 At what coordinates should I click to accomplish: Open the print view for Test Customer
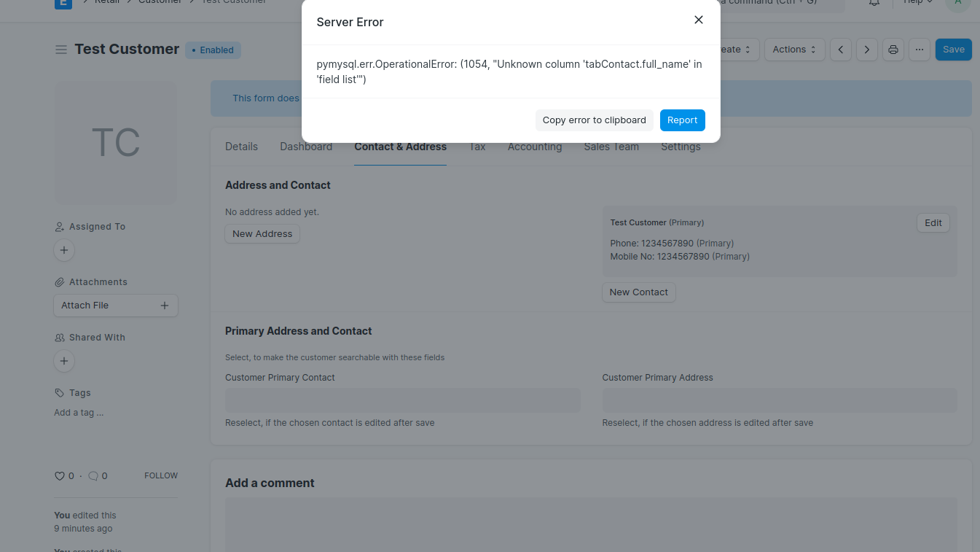[x=893, y=49]
